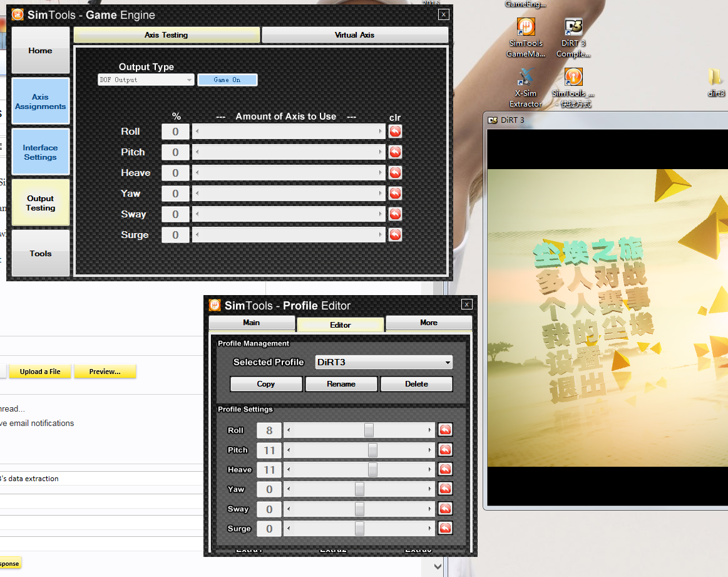Open the Tools section
The width and height of the screenshot is (728, 577).
(41, 253)
